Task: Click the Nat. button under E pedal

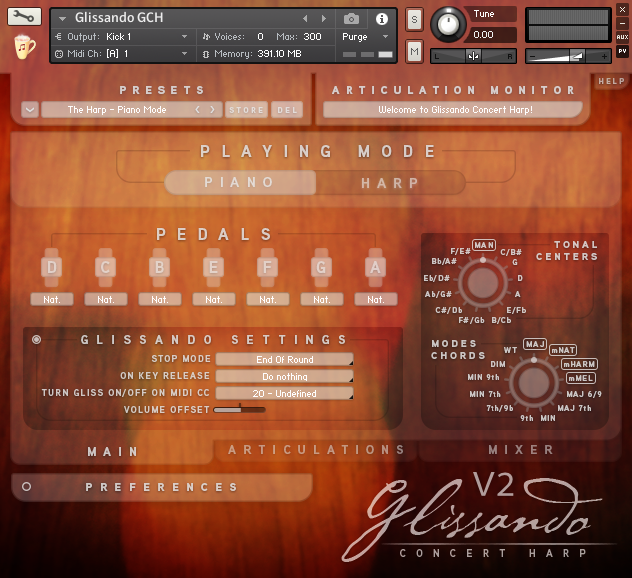Action: point(214,299)
